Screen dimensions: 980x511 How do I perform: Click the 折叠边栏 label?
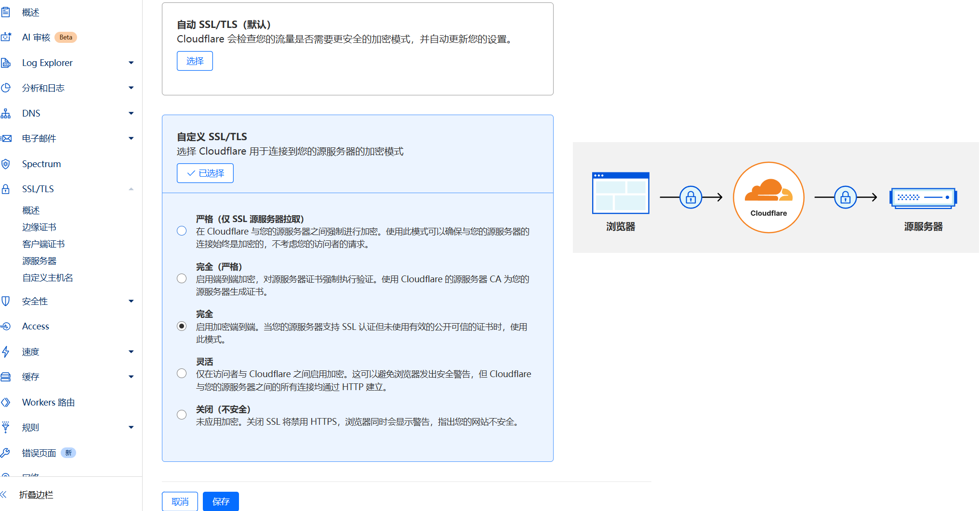pos(36,495)
